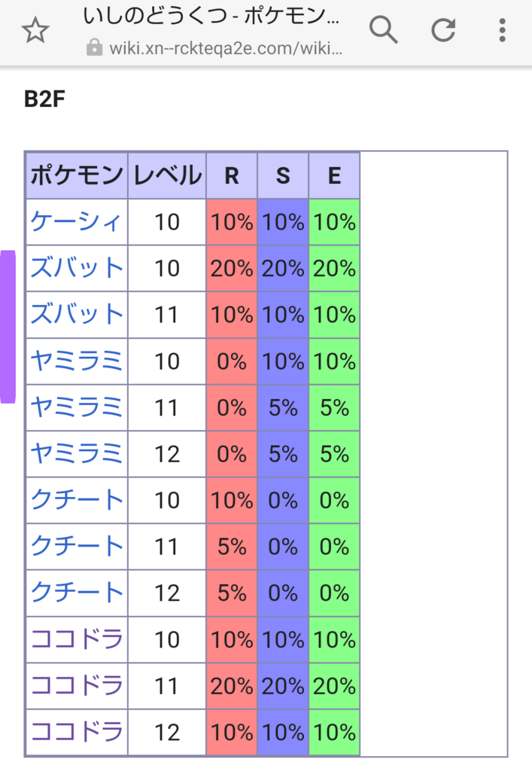This screenshot has width=532, height=771.
Task: Reload the page with the refresh icon
Action: tap(443, 30)
